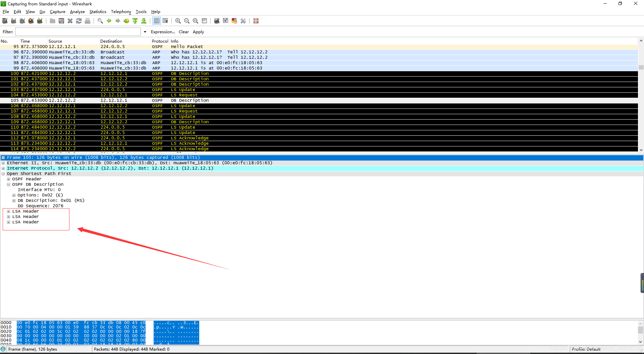Click the DD Sequence: 2076 line

[x=41, y=206]
